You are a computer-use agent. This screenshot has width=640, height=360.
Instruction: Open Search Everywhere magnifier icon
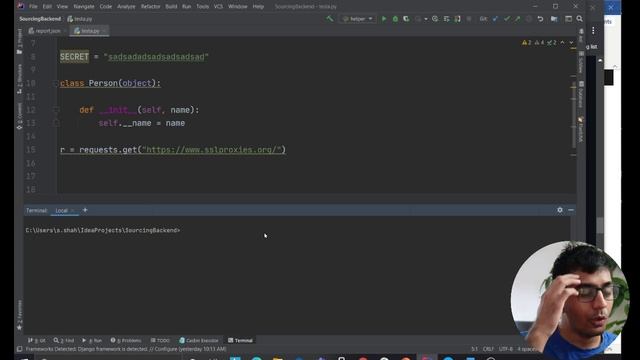pos(580,19)
